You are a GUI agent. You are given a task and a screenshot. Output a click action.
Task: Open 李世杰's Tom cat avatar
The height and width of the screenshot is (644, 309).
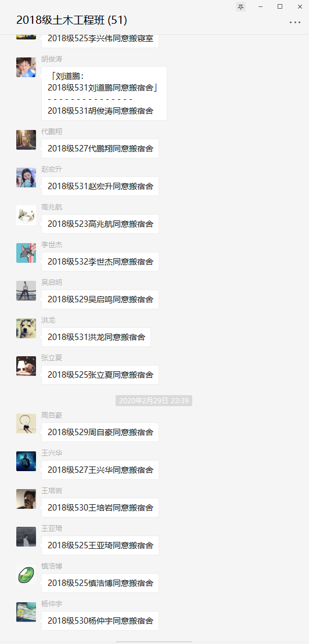pos(26,253)
